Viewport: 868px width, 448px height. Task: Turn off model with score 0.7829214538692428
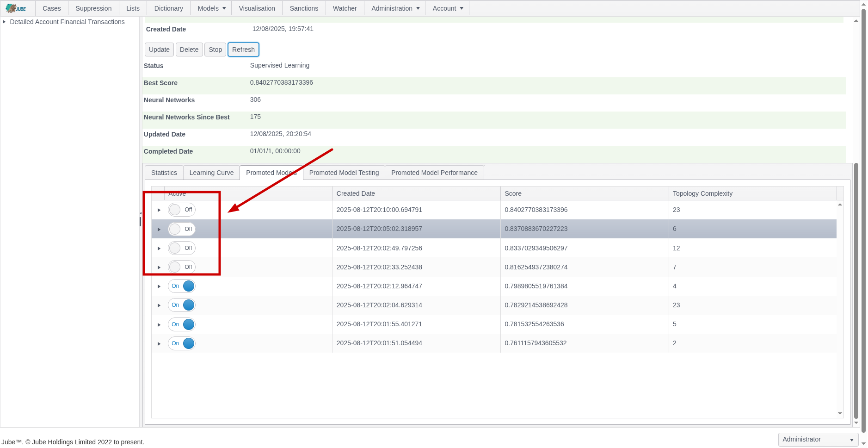[x=181, y=305]
